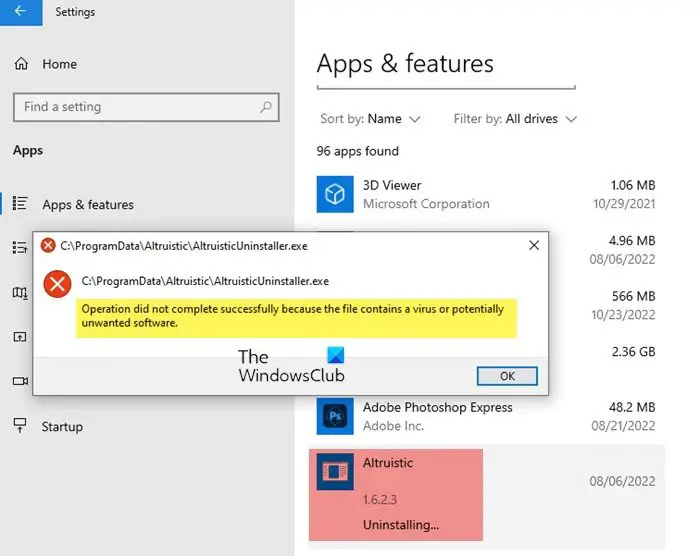Click the Microsoft Corporation publisher text
Screen dimensions: 700x556
(x=426, y=204)
